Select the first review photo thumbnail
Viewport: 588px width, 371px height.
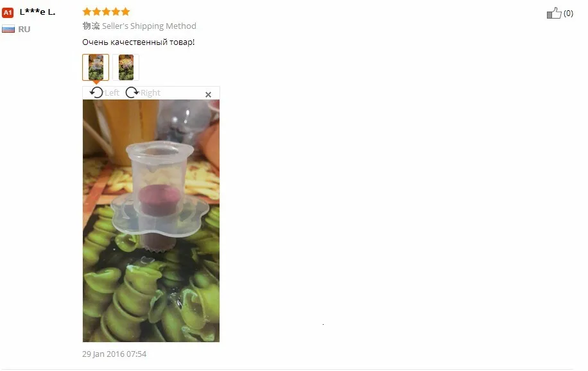[x=96, y=67]
